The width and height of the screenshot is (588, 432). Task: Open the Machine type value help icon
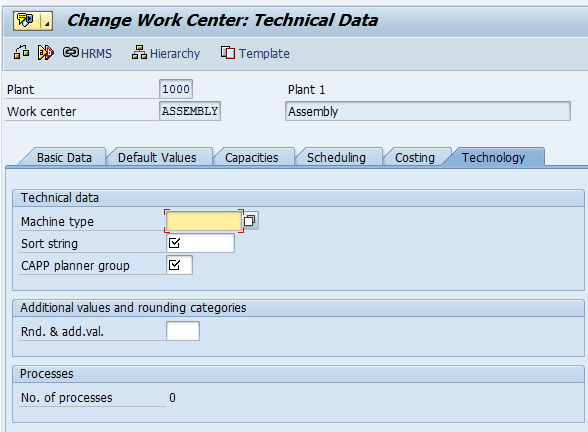pos(250,220)
